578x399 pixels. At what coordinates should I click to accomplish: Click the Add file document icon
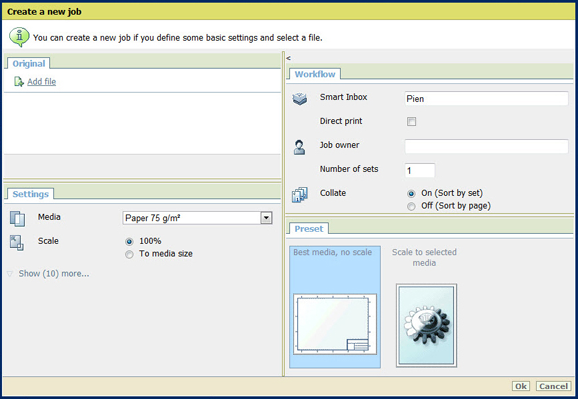point(18,81)
